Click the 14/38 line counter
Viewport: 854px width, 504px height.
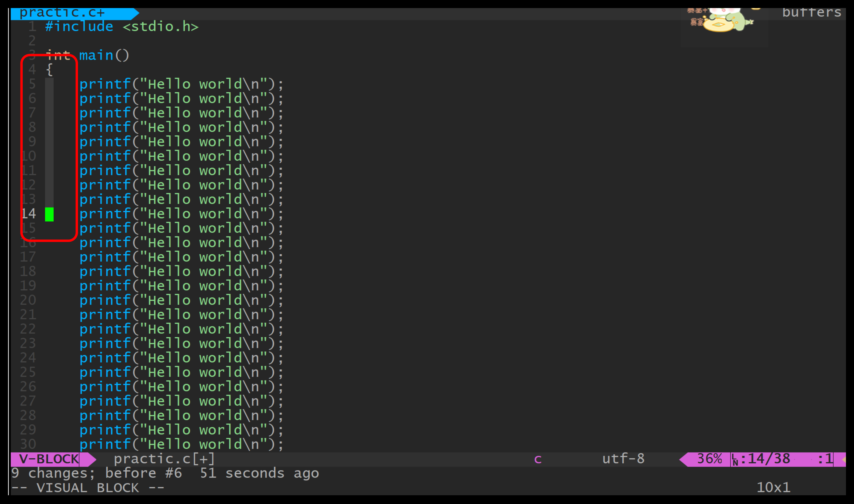click(x=769, y=459)
